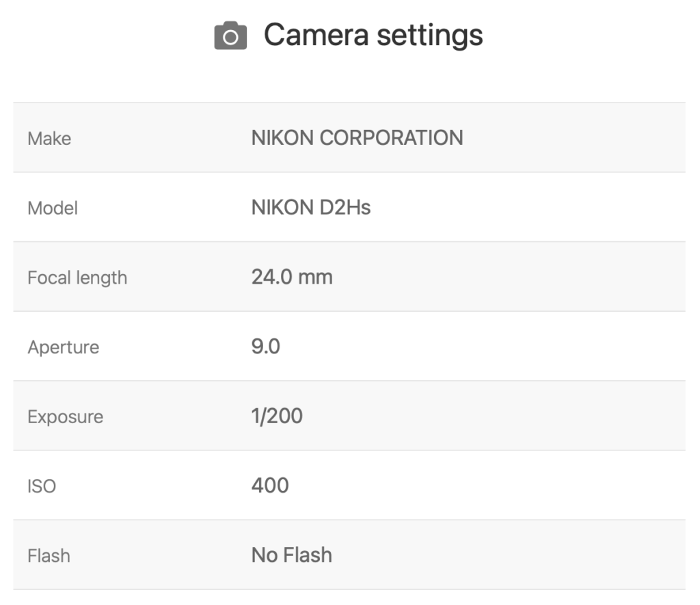Click the exposure value 1/200
700x605 pixels.
[x=277, y=416]
